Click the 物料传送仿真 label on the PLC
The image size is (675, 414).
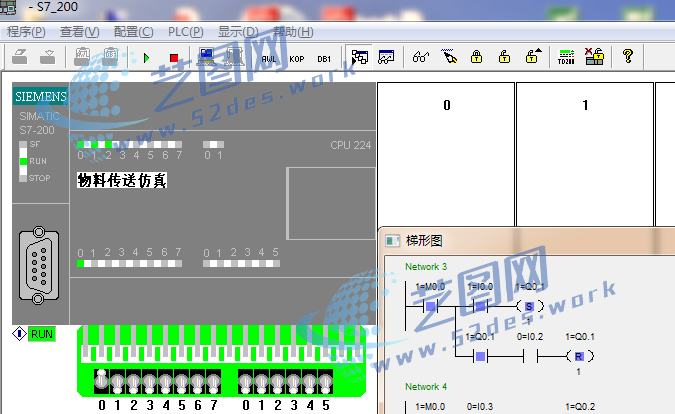tap(122, 180)
